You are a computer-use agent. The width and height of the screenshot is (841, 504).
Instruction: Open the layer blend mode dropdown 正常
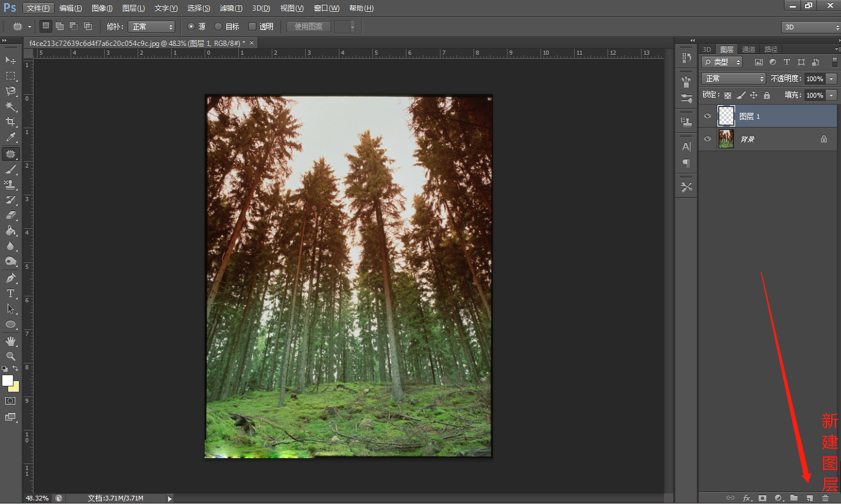point(733,78)
